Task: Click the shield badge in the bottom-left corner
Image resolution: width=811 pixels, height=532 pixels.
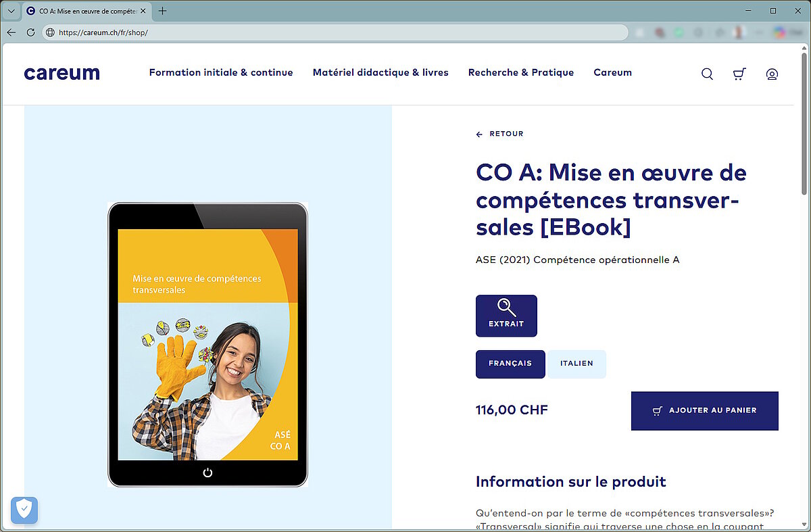Action: coord(24,510)
